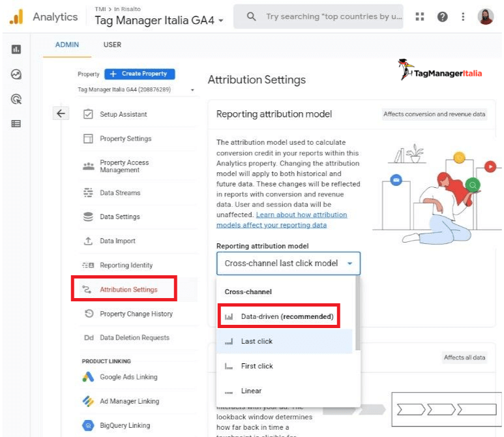Open Data Settings menu item

click(119, 217)
